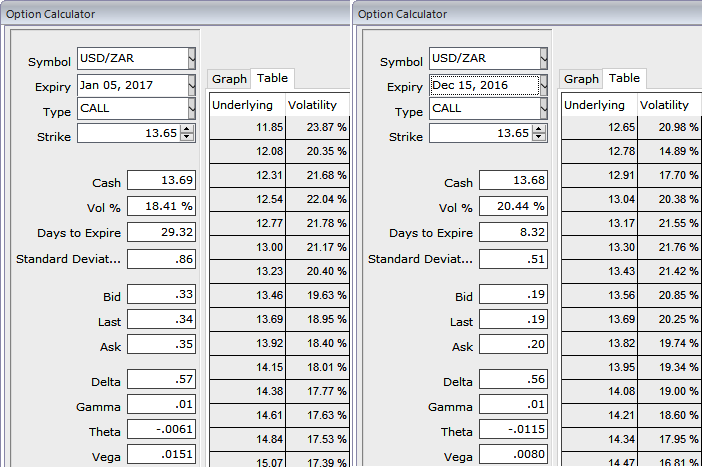The width and height of the screenshot is (702, 467).
Task: Click Delta field showing .56
Action: click(514, 379)
